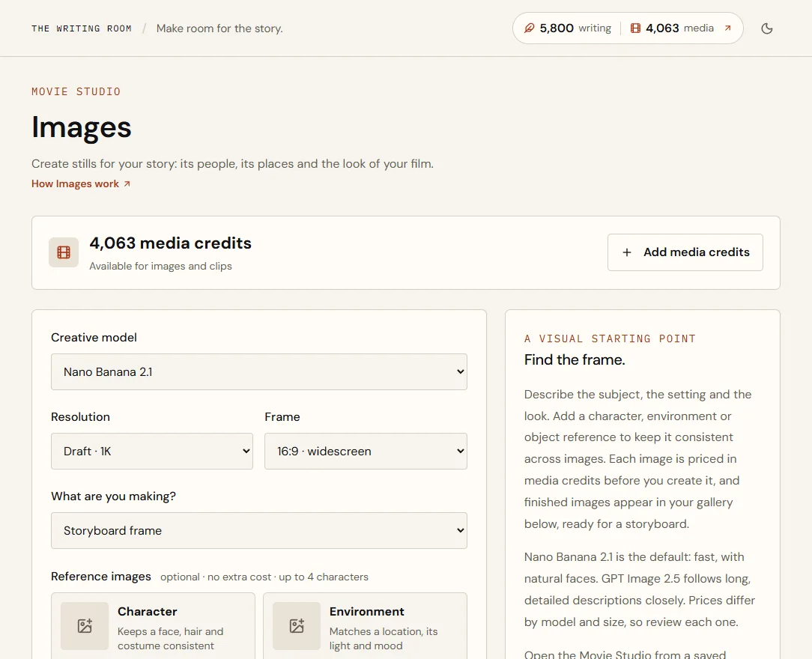Screen dimensions: 812x659
Task: Click arrow icon next to How Images work
Action: click(127, 183)
